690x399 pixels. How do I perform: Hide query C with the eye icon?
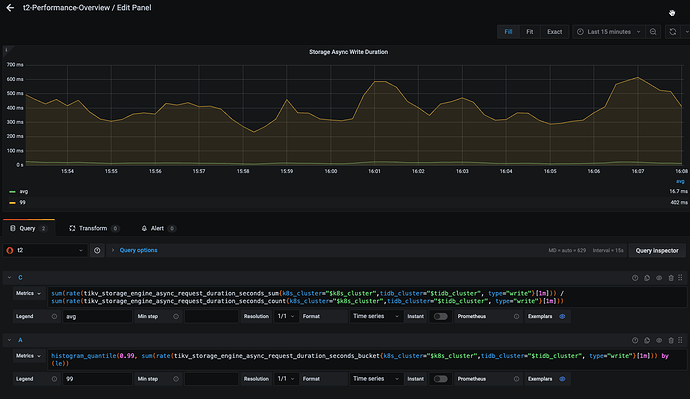click(659, 278)
